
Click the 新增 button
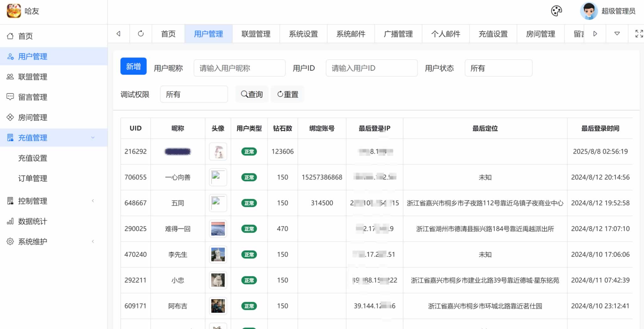click(x=133, y=66)
